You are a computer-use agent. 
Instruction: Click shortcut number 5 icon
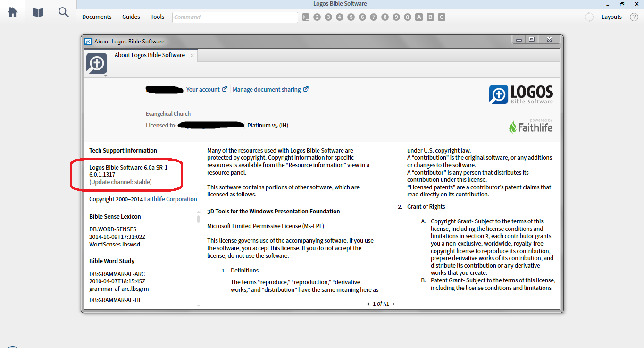point(351,17)
